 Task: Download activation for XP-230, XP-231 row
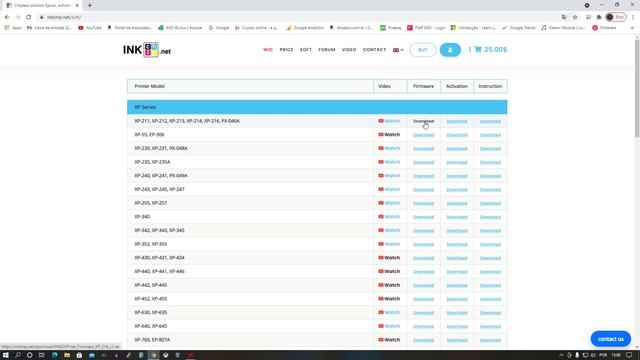coord(457,149)
